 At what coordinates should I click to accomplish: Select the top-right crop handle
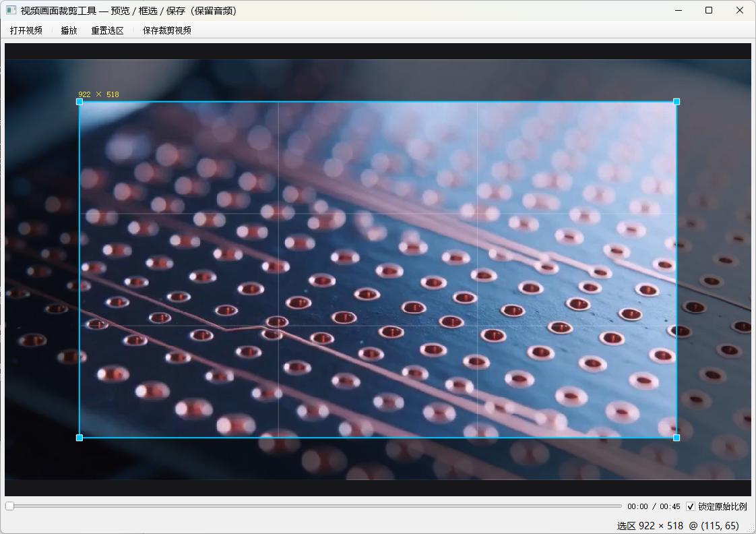(676, 102)
